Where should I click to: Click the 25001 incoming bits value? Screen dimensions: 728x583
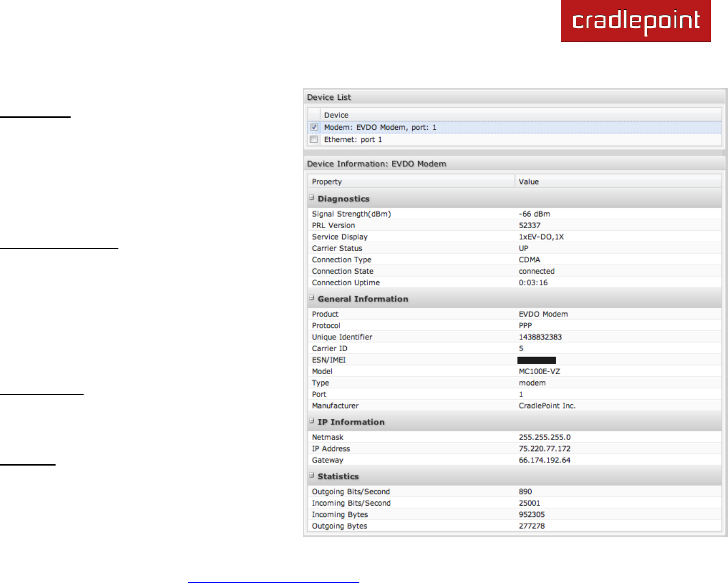pos(530,503)
